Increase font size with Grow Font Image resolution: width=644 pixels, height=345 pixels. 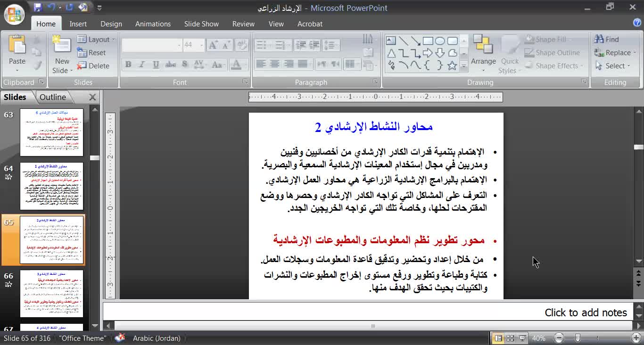213,45
